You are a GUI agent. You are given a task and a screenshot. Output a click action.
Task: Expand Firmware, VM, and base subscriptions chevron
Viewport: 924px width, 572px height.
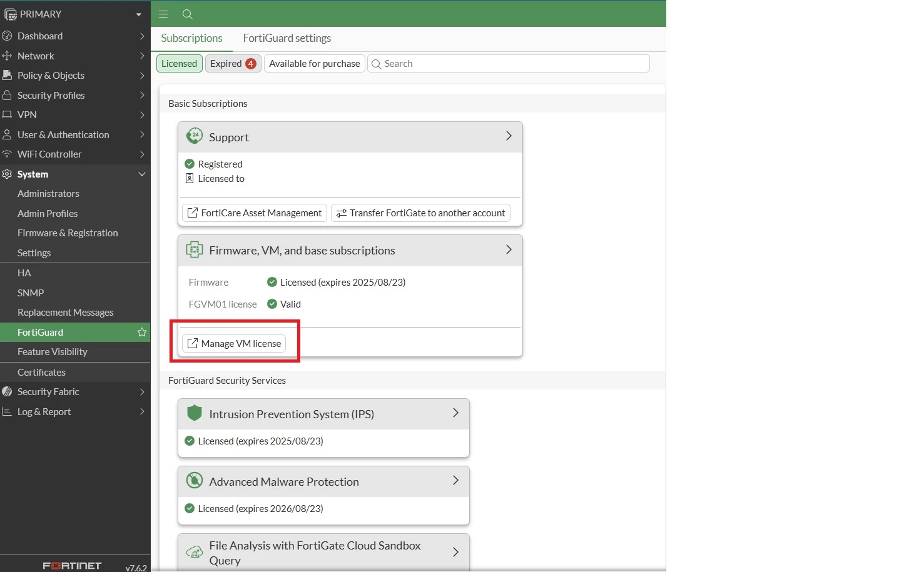click(x=509, y=249)
